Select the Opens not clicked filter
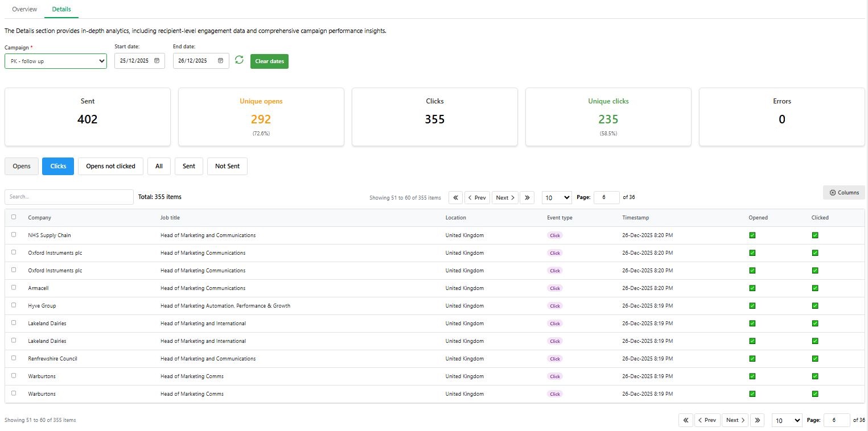The image size is (868, 431). [110, 166]
